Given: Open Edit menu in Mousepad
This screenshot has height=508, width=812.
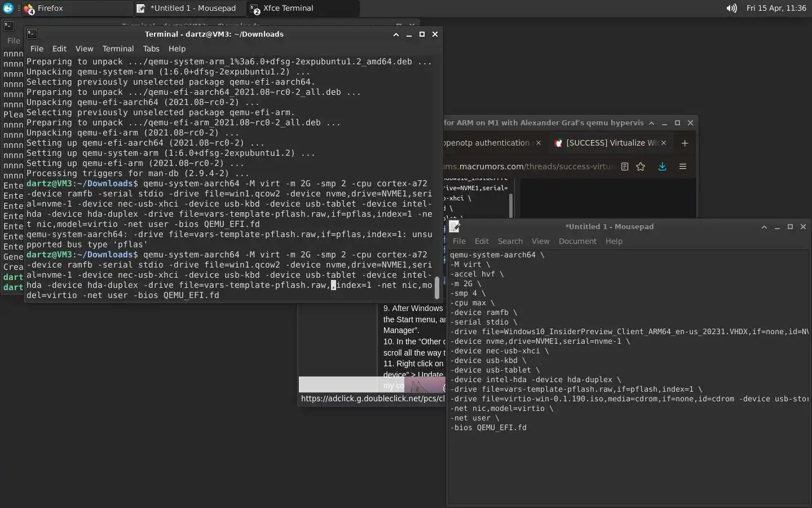Looking at the screenshot, I should [482, 241].
